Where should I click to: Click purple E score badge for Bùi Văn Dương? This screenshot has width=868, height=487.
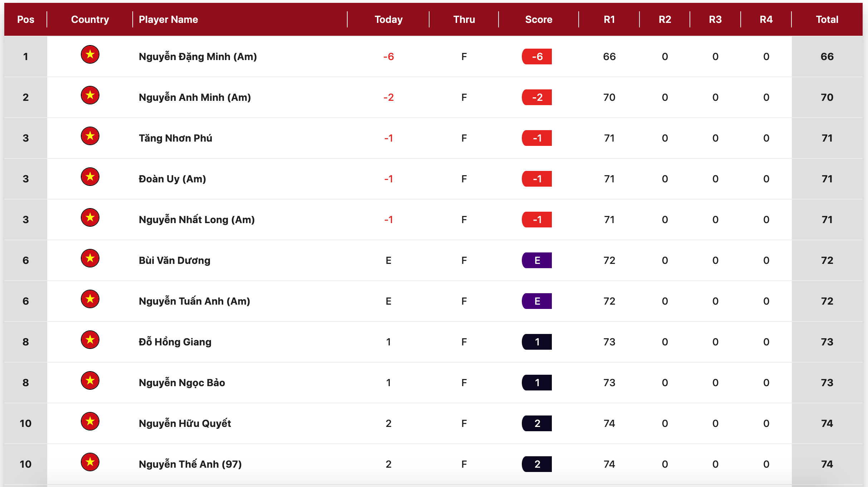tap(536, 260)
